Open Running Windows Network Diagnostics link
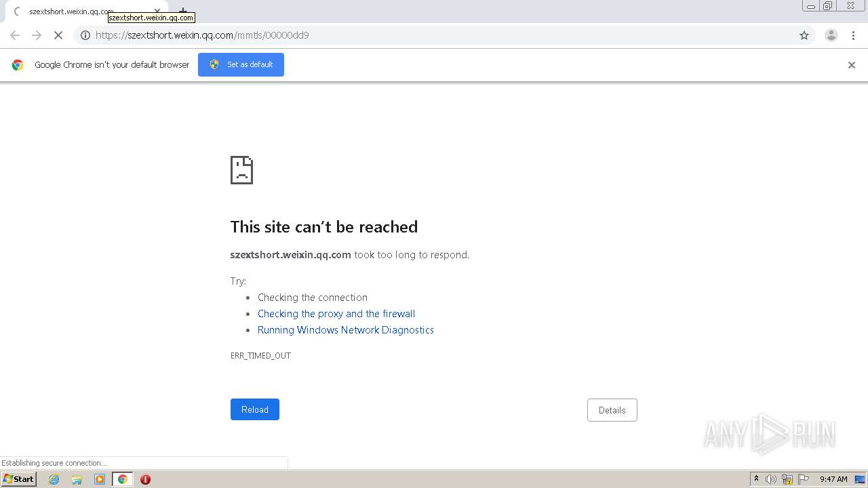The height and width of the screenshot is (488, 868). pos(346,330)
